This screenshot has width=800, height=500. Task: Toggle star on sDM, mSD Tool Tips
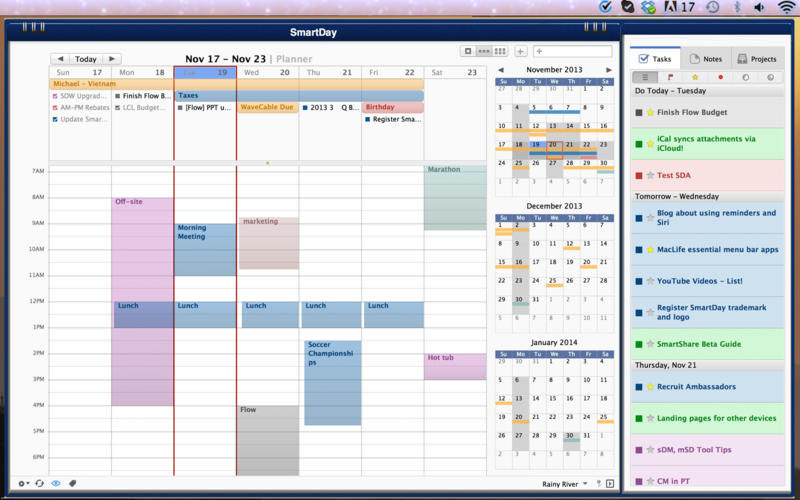coord(650,450)
